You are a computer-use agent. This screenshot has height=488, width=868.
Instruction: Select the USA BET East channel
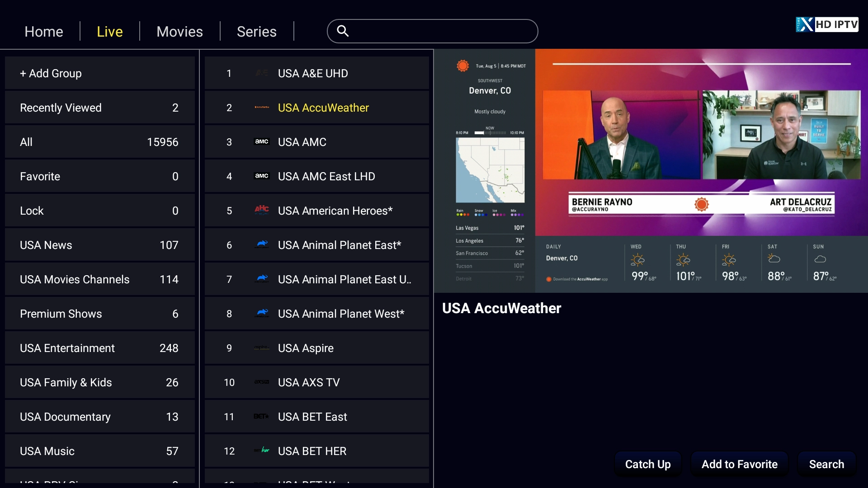point(316,417)
